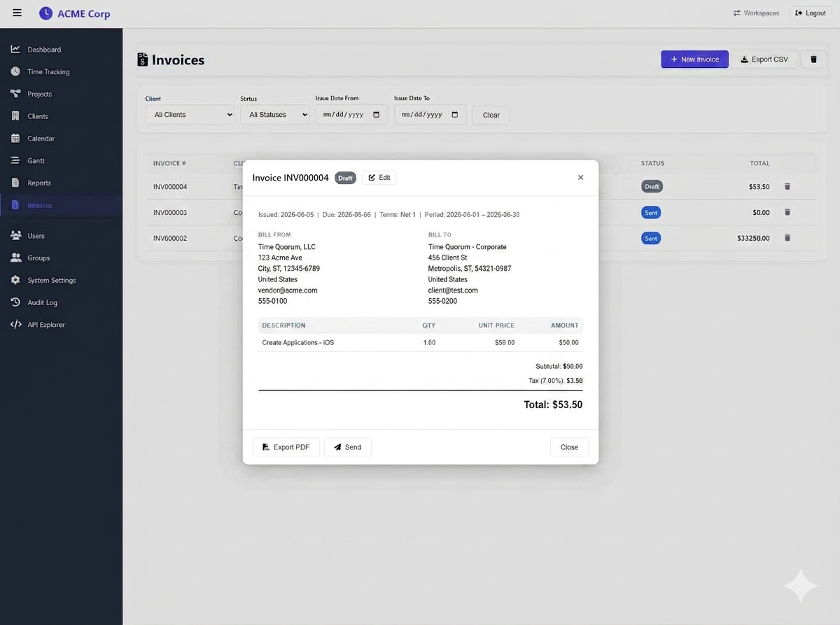Screen dimensions: 840x625
Task: Click the Users people icon
Action: [x=15, y=236]
